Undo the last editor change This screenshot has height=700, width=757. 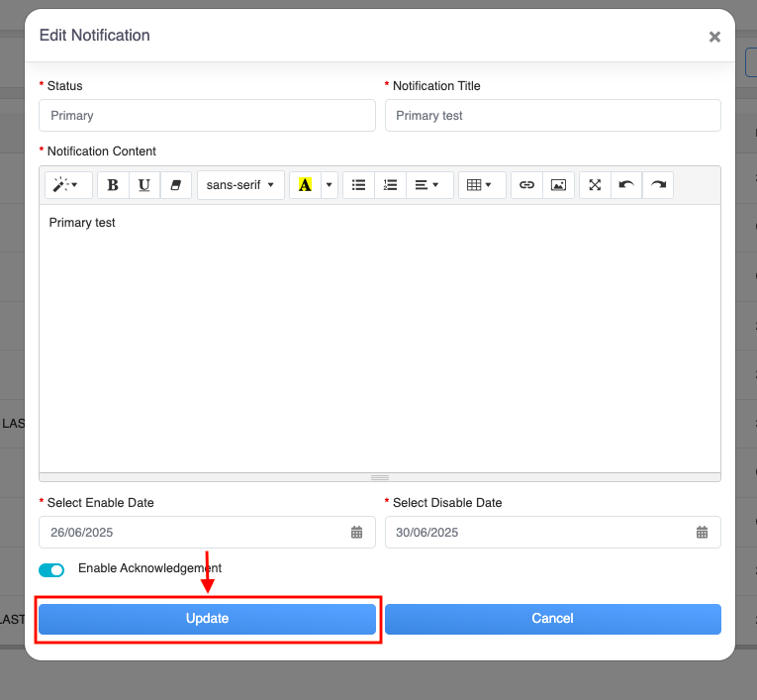[626, 185]
